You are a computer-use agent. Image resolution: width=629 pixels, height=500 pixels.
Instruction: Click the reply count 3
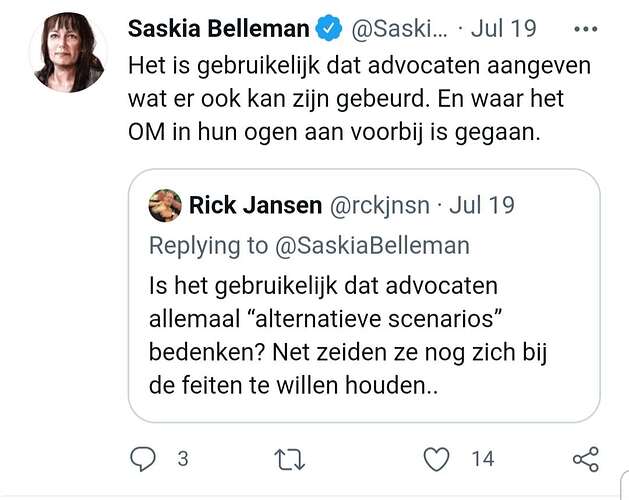pos(182,459)
